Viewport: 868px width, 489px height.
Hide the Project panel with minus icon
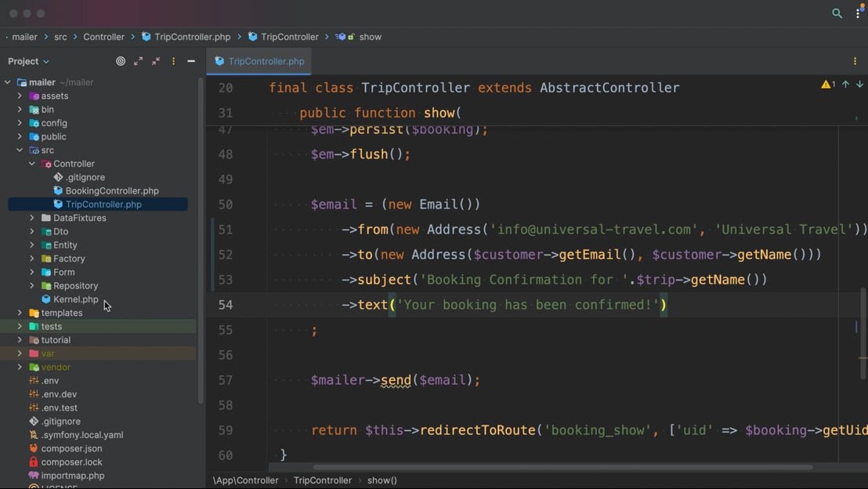pos(191,61)
